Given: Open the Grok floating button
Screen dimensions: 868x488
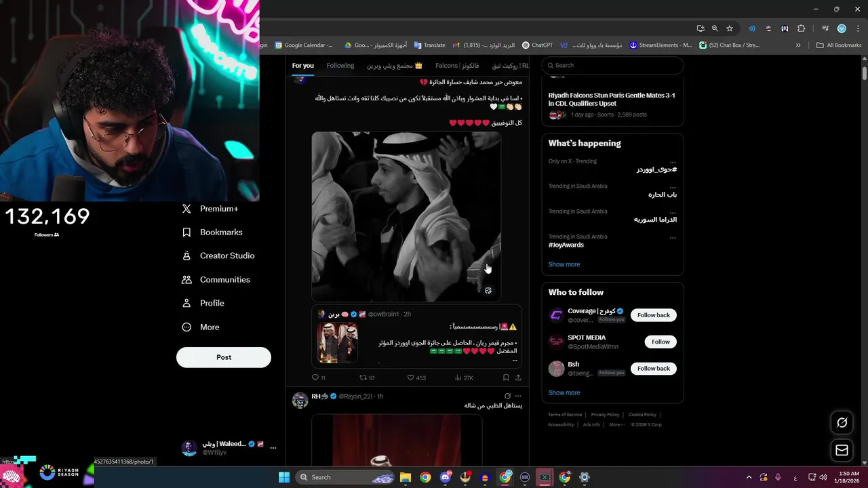Looking at the screenshot, I should pyautogui.click(x=842, y=423).
